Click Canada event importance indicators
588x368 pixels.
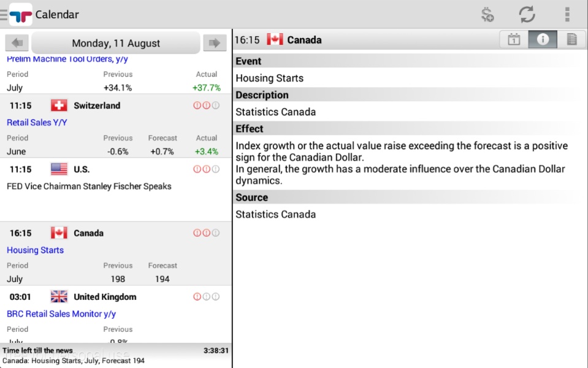(206, 233)
